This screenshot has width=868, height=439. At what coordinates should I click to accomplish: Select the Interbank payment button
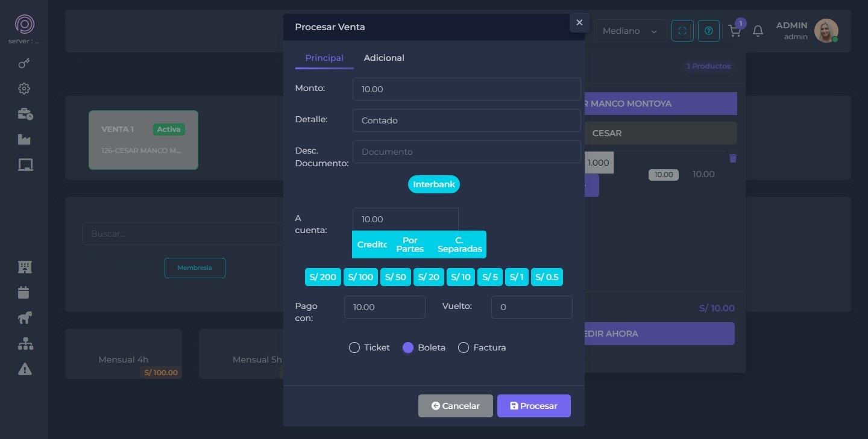pyautogui.click(x=434, y=184)
